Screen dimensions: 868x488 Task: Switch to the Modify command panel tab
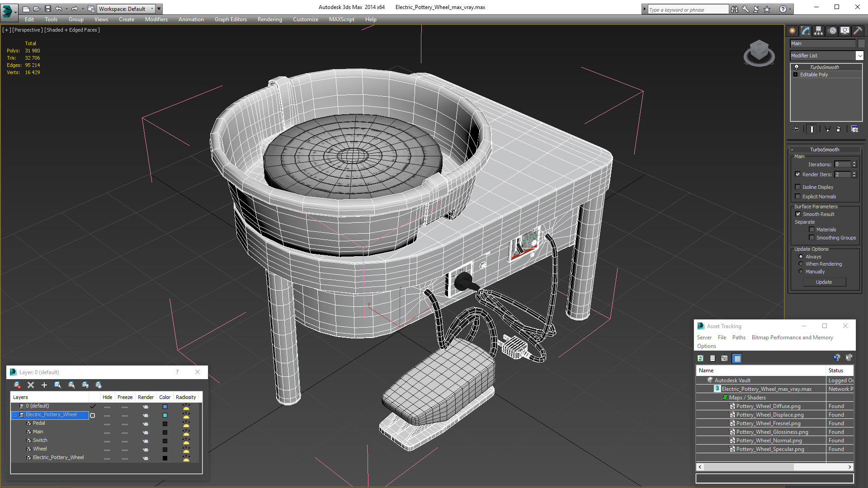click(806, 31)
